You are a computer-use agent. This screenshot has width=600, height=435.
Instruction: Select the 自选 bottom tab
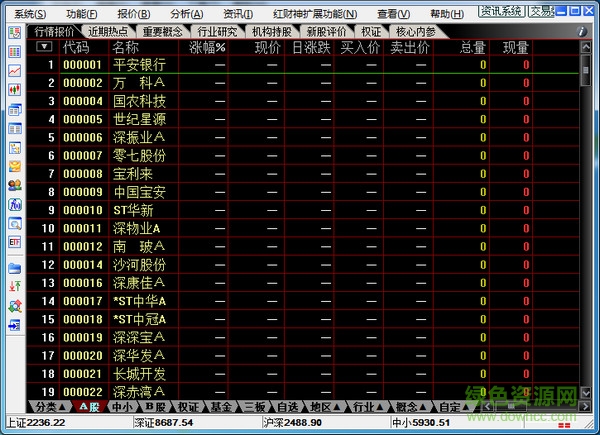(288, 407)
